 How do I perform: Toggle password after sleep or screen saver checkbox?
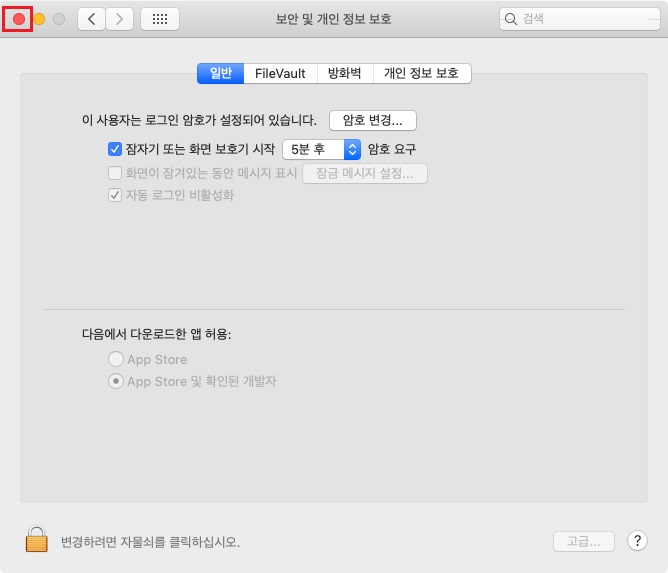(115, 149)
